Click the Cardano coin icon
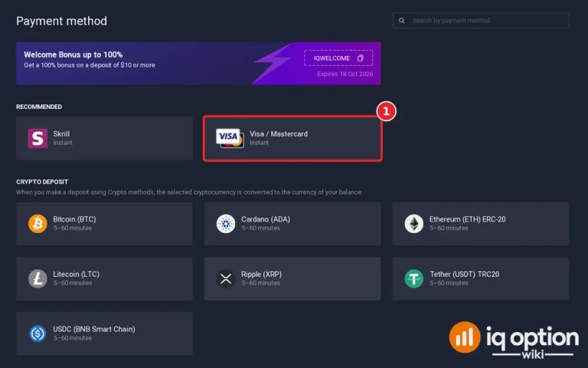The width and height of the screenshot is (588, 368). click(x=226, y=224)
